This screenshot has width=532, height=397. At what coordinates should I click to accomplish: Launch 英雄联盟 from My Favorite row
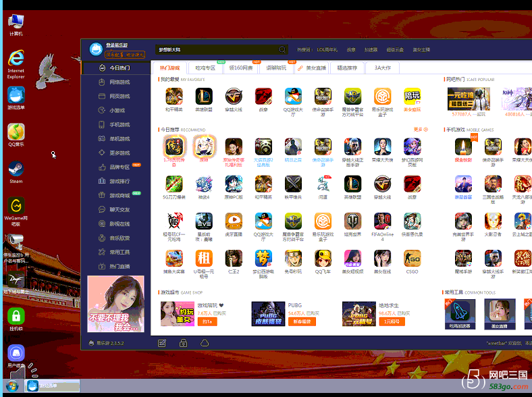[204, 97]
